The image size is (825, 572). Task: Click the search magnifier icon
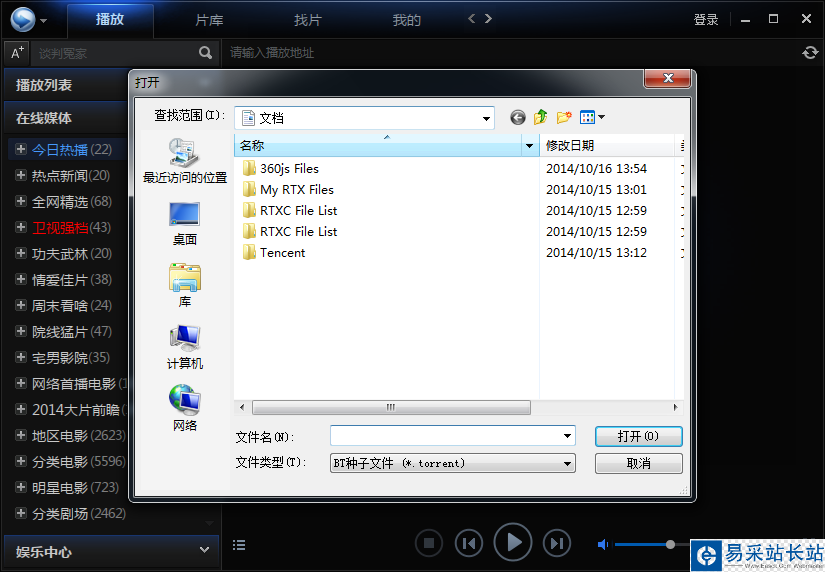coord(205,53)
